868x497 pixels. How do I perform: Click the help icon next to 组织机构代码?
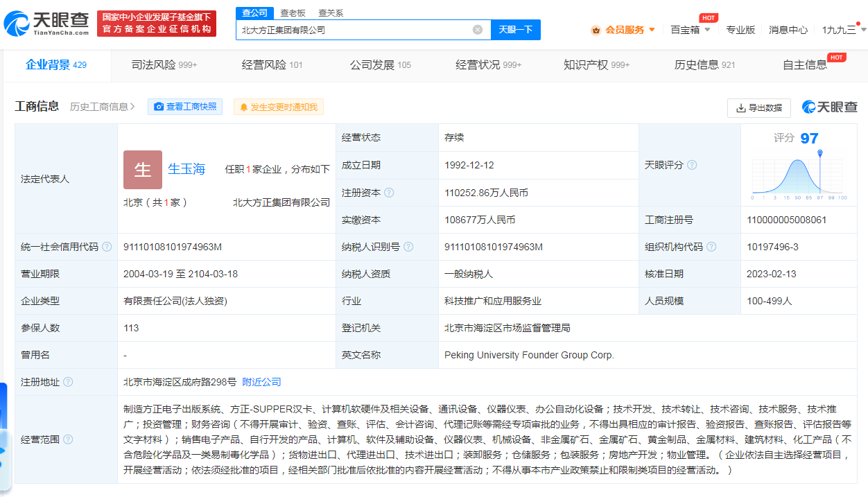[x=711, y=247]
